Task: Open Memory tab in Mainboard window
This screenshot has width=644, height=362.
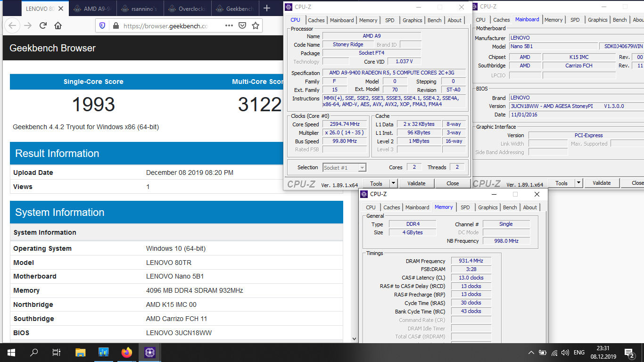Action: [x=553, y=20]
